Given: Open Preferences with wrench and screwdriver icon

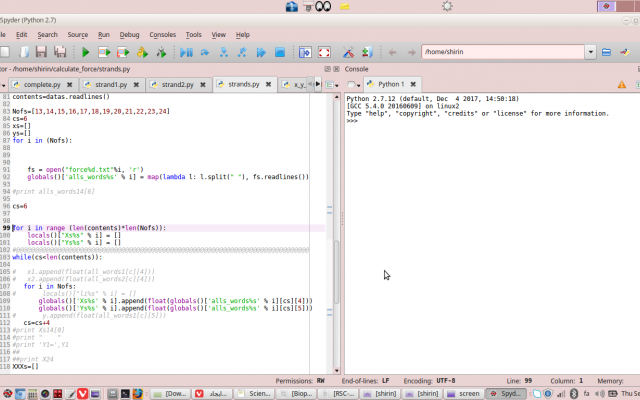Looking at the screenshot, I should 348,52.
